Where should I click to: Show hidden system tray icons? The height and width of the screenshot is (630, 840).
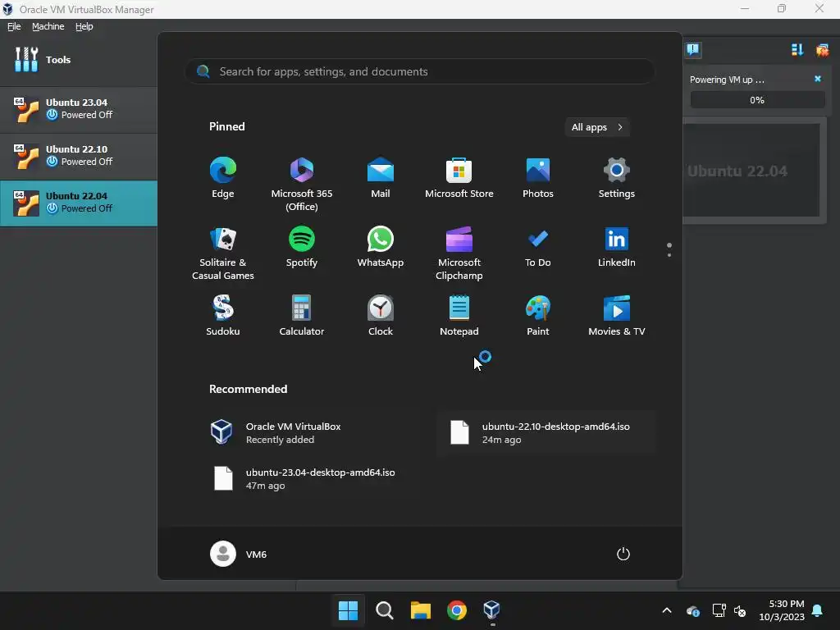point(667,610)
